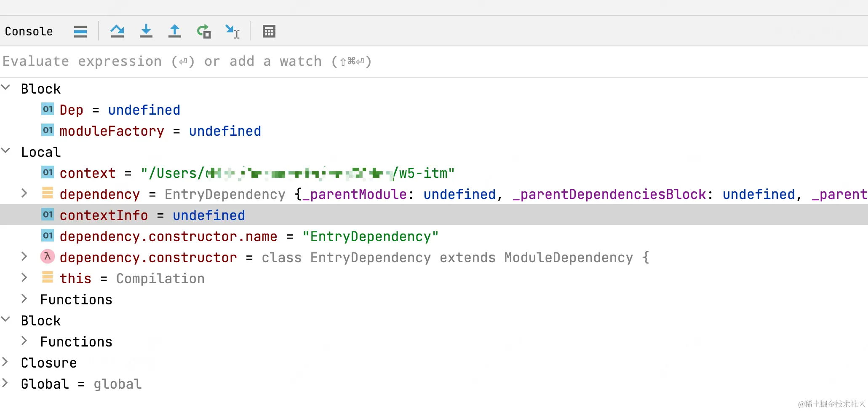The image size is (868, 411).
Task: Click the primitive icon beside moduleFactory
Action: tap(48, 130)
